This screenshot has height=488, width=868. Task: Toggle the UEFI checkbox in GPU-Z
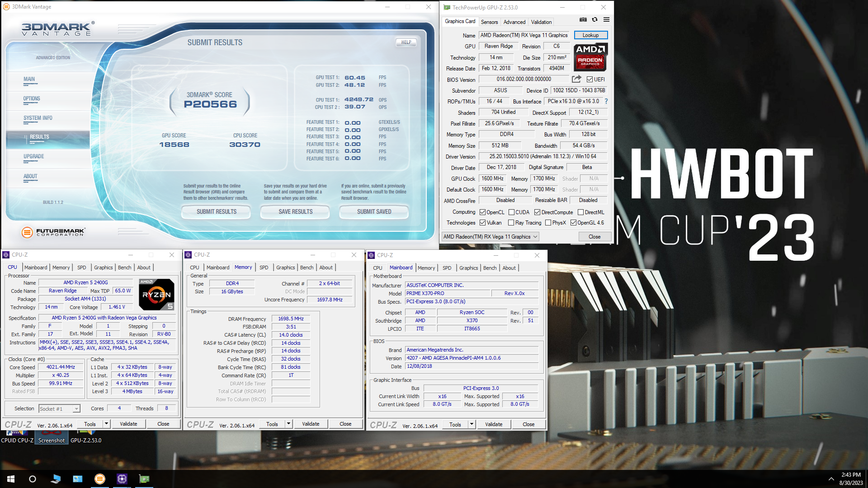pyautogui.click(x=590, y=80)
